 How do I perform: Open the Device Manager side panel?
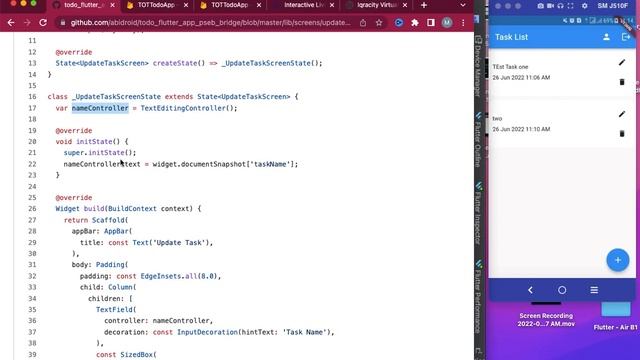coord(478,67)
